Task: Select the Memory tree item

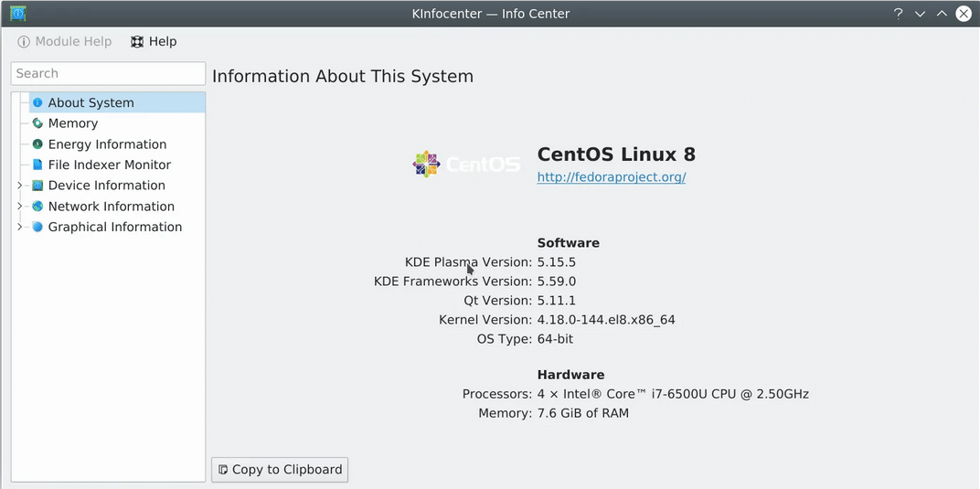Action: tap(117, 123)
